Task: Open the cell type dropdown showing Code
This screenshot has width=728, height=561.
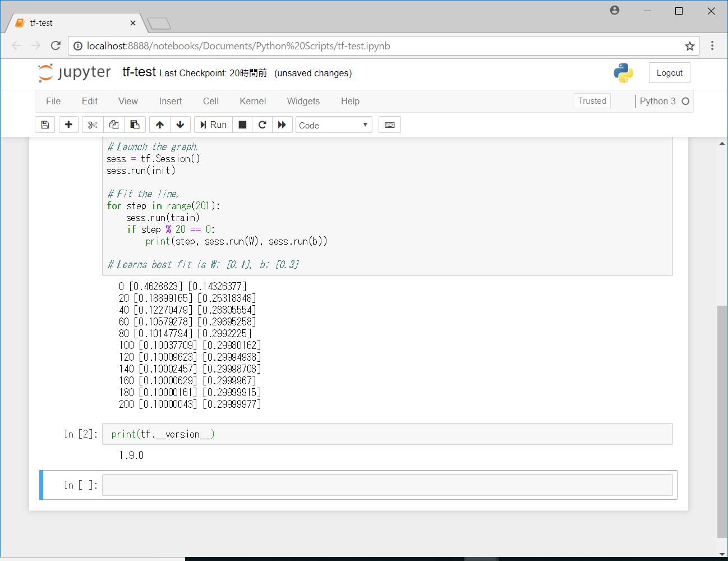Action: (334, 125)
